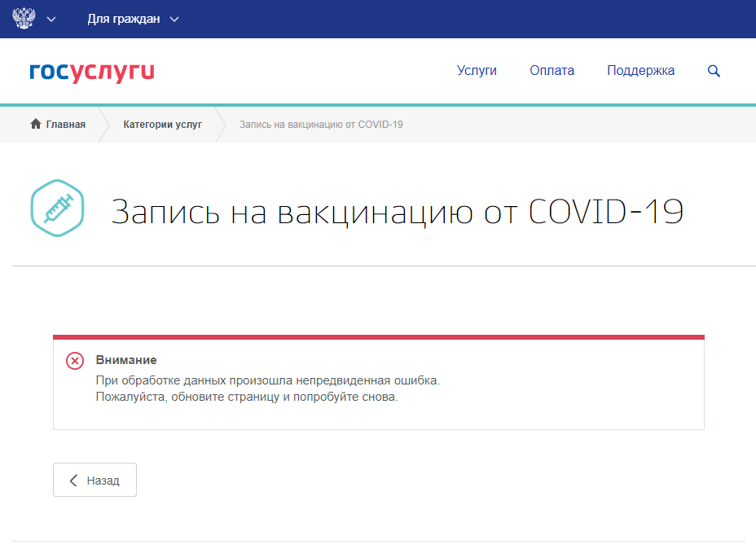Select "Оплата" in the top navigation
The image size is (756, 549).
pos(552,71)
